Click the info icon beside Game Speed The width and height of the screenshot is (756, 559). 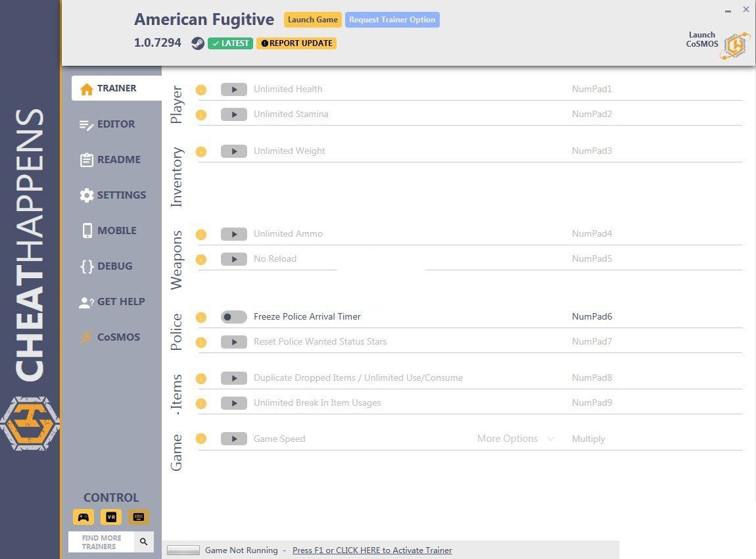pyautogui.click(x=201, y=439)
